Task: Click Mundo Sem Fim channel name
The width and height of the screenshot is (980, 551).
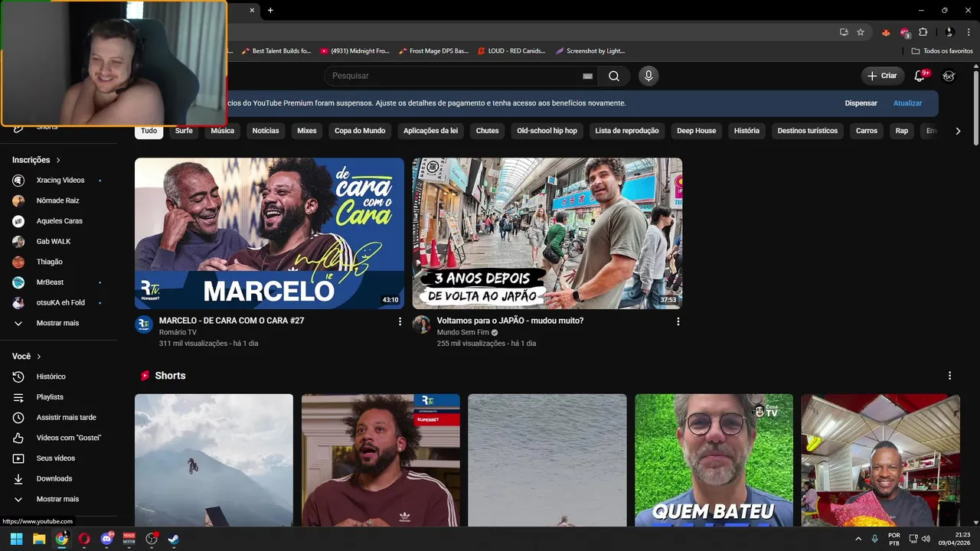Action: point(462,333)
